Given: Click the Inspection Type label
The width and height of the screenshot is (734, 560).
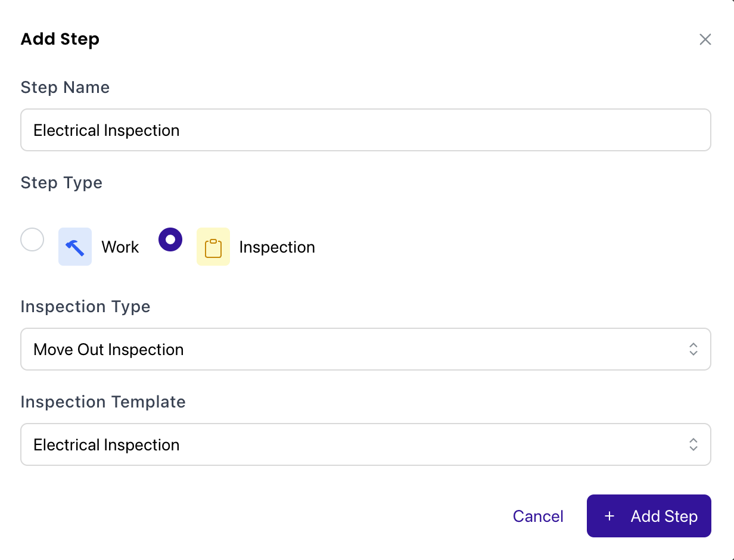Looking at the screenshot, I should (x=85, y=307).
